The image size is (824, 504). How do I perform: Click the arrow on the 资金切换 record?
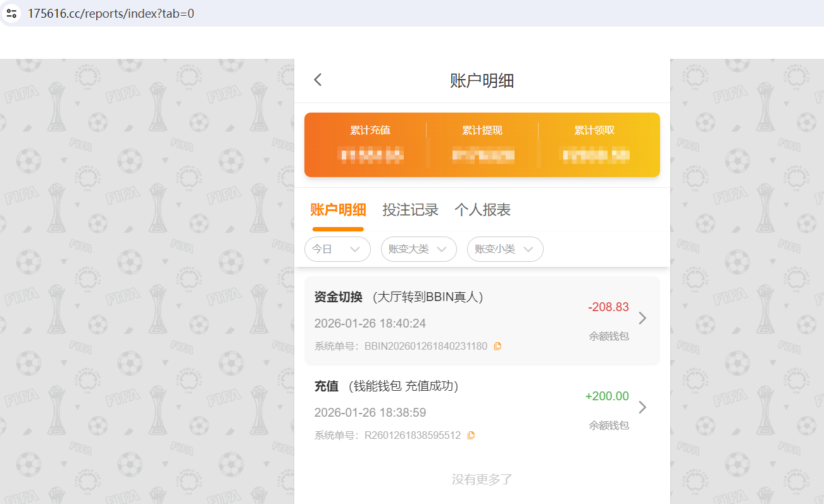click(x=642, y=319)
